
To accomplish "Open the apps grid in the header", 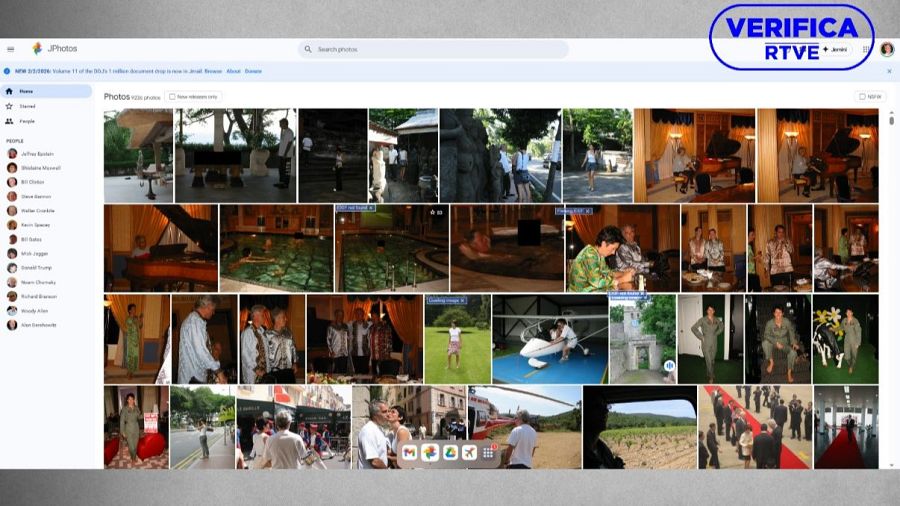I will click(866, 49).
